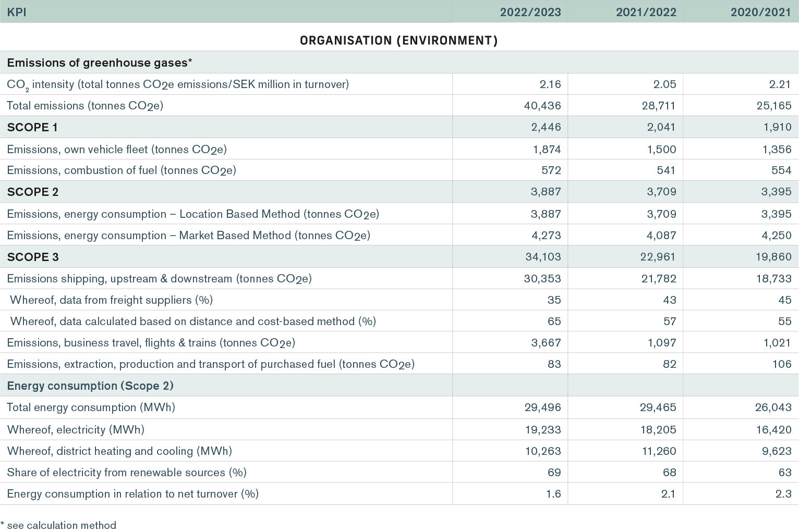
Task: Select the SCOPE 3 row label
Action: coord(33,257)
